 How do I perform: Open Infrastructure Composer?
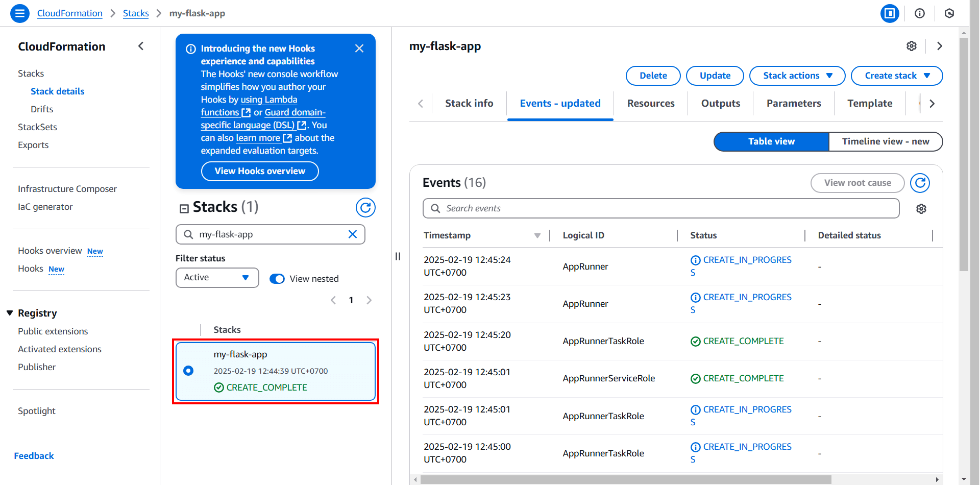67,189
